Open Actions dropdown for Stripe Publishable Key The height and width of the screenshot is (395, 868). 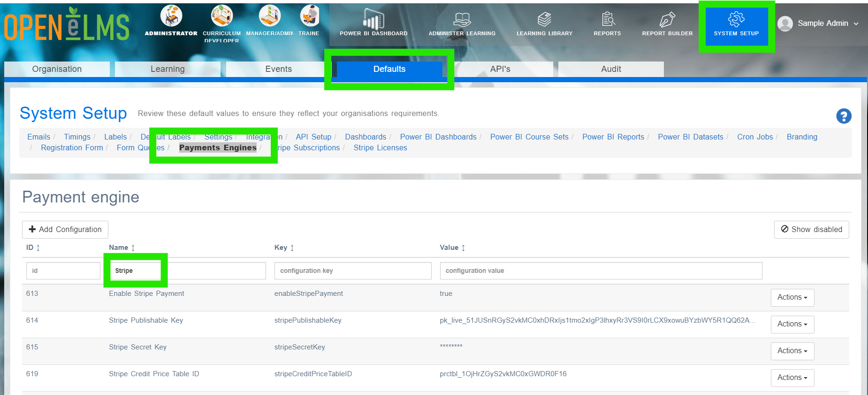792,324
